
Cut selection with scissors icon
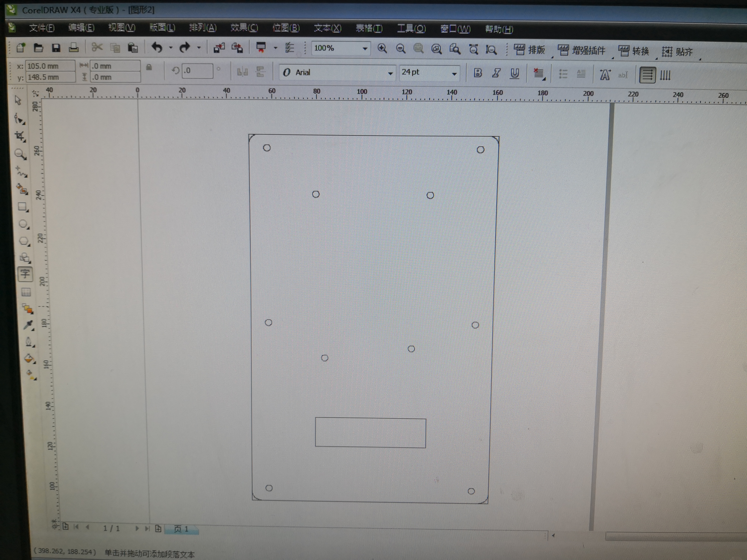click(x=97, y=47)
